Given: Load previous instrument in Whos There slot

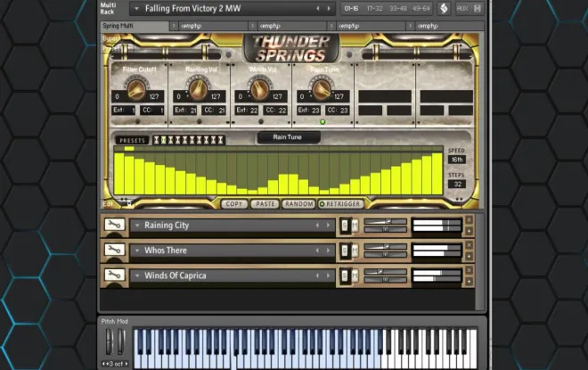Looking at the screenshot, I should tap(317, 251).
